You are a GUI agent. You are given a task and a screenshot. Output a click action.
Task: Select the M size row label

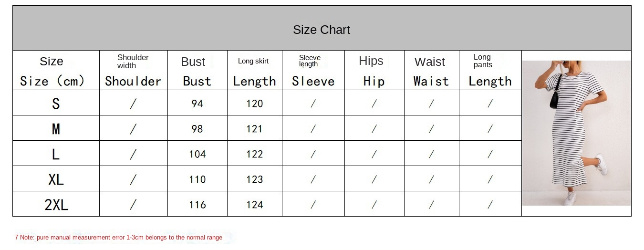[56, 128]
